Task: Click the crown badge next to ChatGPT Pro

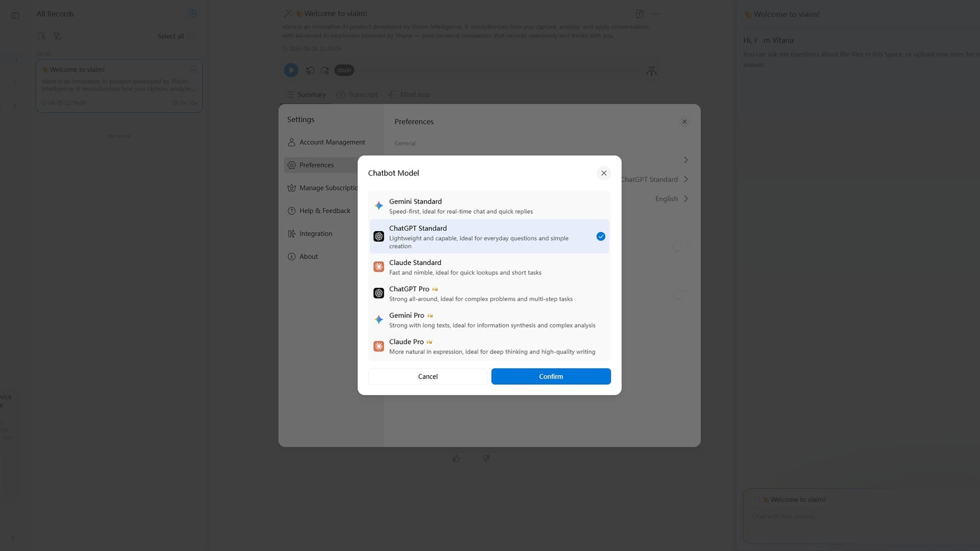Action: [435, 289]
